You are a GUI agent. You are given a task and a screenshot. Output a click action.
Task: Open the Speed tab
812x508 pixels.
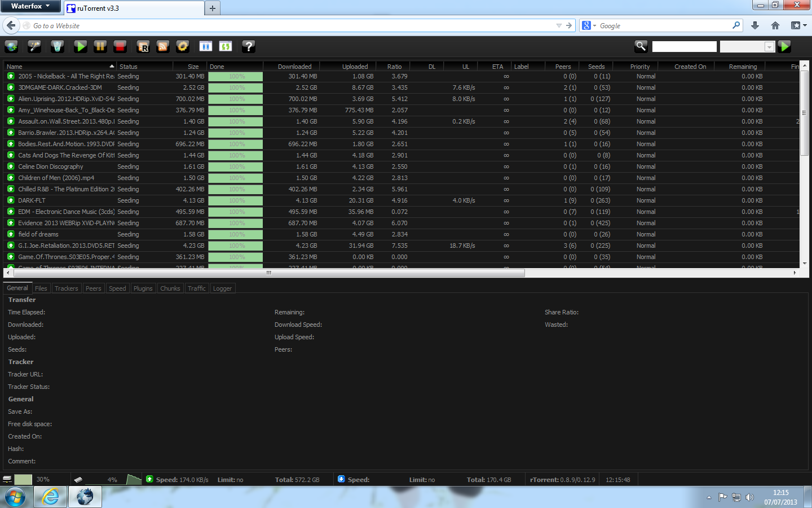coord(117,288)
